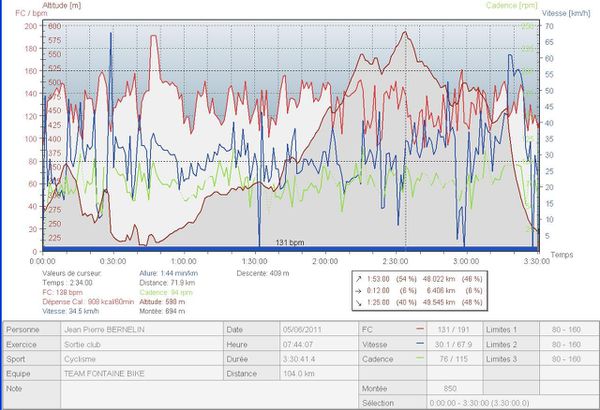Click the downhill arrow icon in summary box
The image size is (600, 410).
point(358,302)
